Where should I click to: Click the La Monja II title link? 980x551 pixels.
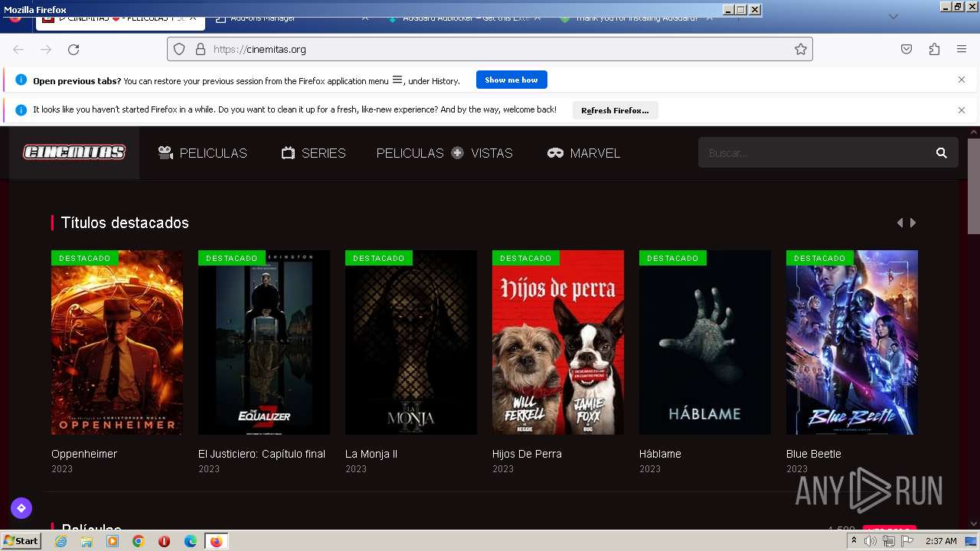(x=371, y=454)
